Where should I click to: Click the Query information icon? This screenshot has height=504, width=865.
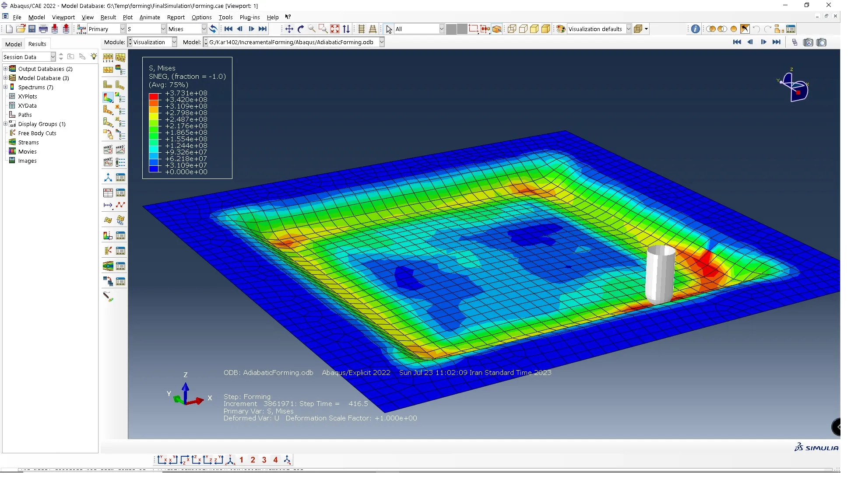point(695,29)
